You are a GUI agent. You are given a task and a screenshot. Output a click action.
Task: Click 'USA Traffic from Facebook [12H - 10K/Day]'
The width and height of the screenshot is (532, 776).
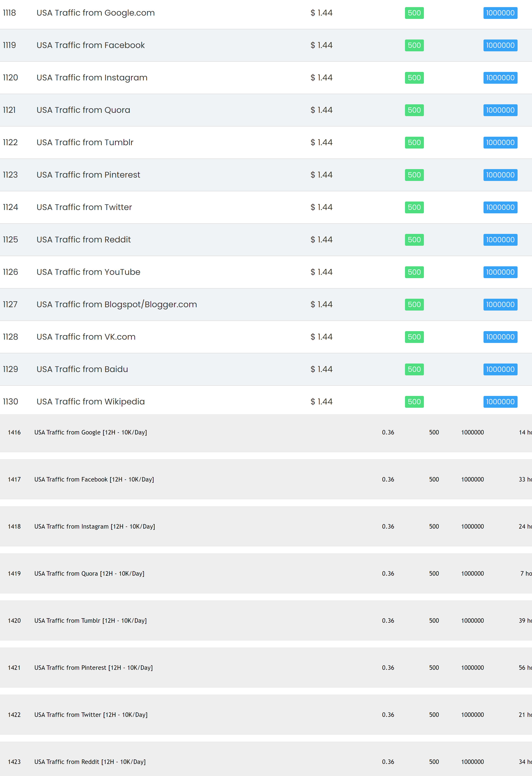point(94,479)
